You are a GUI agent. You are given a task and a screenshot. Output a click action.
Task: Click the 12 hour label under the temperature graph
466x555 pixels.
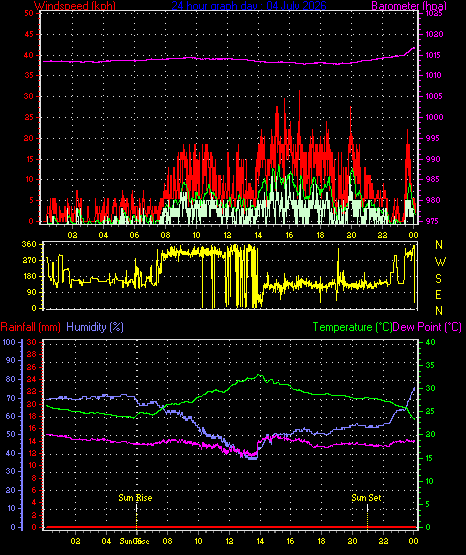click(x=229, y=541)
